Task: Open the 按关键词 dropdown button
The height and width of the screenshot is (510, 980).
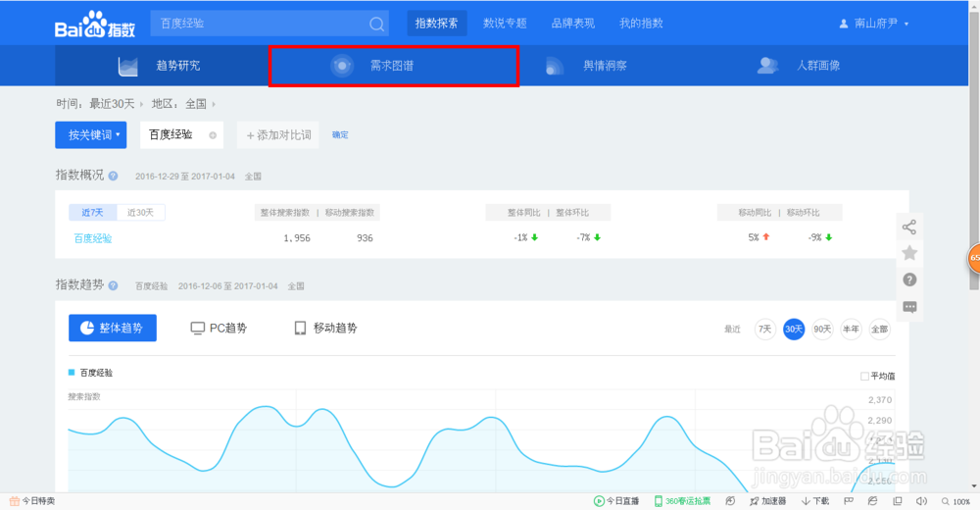Action: point(90,134)
